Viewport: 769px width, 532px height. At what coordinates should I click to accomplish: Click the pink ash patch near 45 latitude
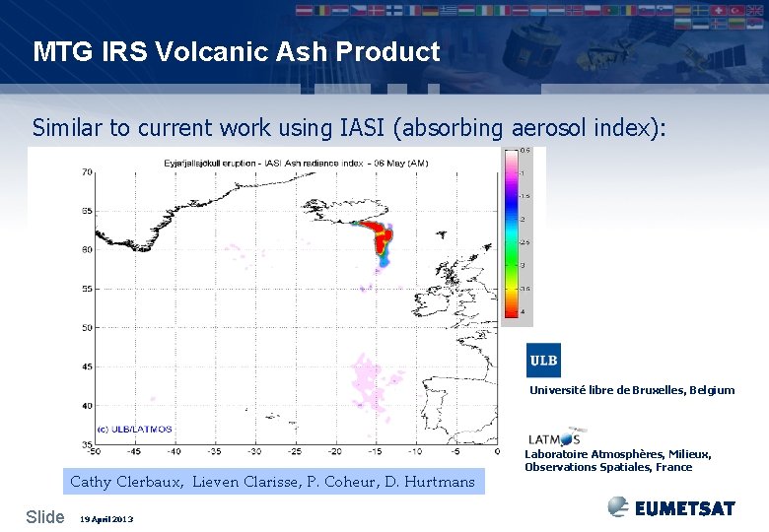coord(370,381)
